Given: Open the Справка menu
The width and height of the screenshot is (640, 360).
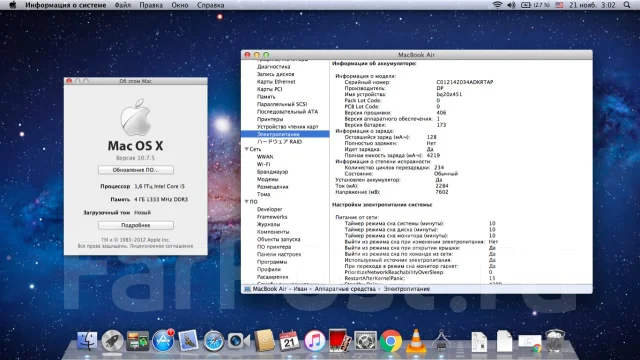Looking at the screenshot, I should tap(211, 5).
